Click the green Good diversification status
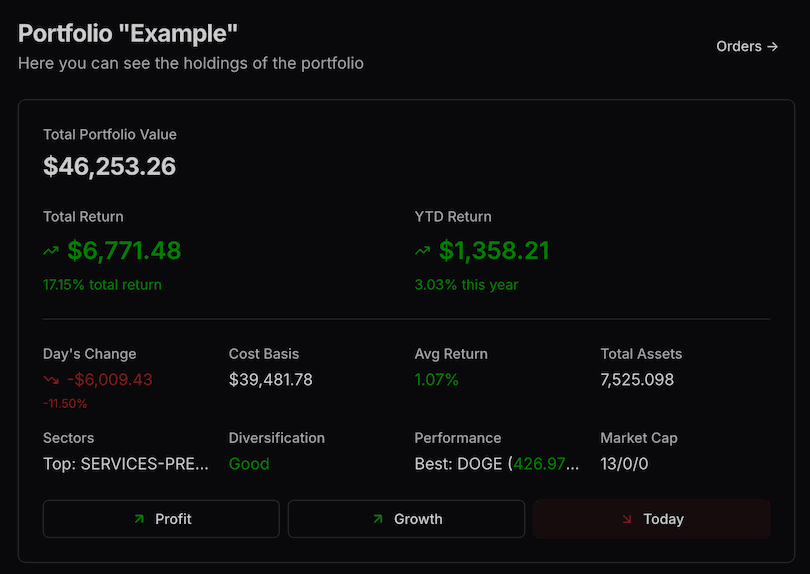Image resolution: width=810 pixels, height=574 pixels. [x=249, y=464]
